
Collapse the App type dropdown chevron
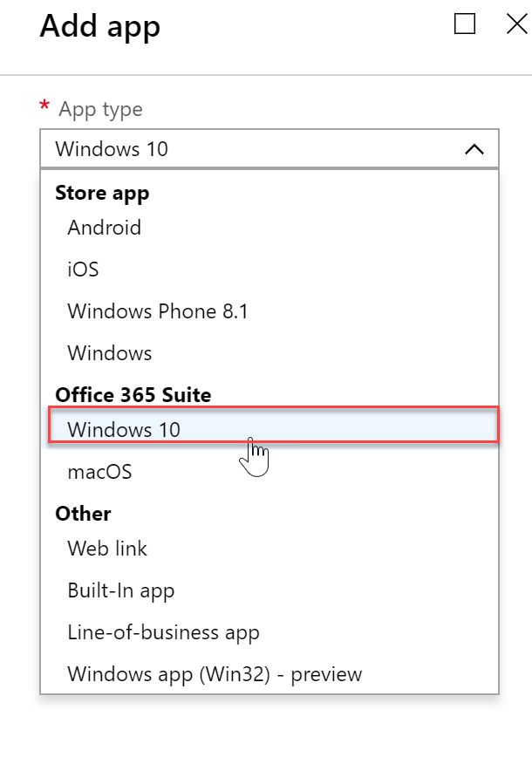[474, 149]
